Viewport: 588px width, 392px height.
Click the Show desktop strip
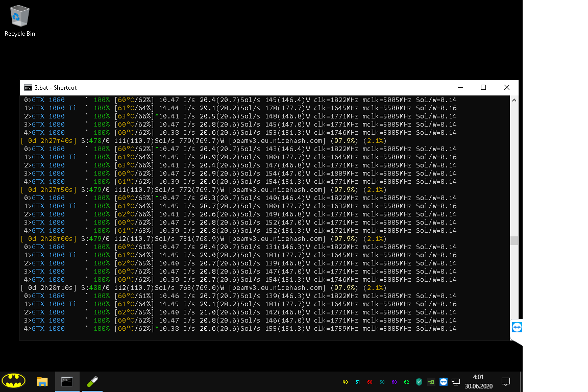[521, 382]
